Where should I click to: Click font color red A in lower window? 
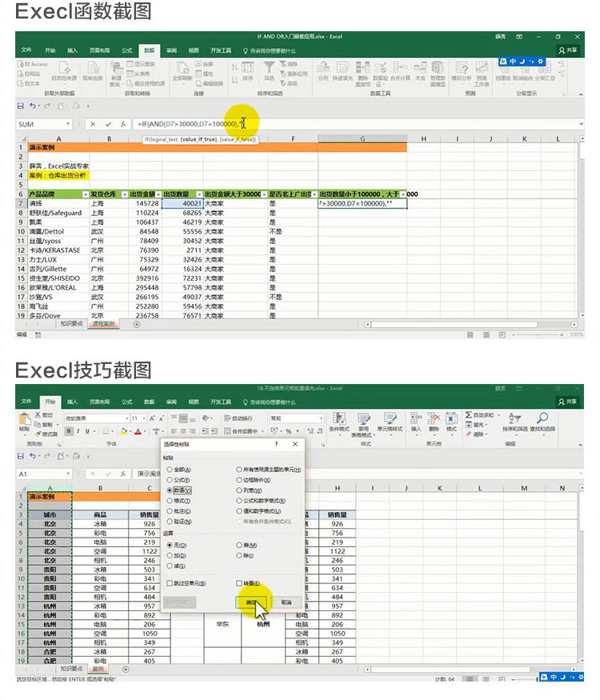point(138,431)
